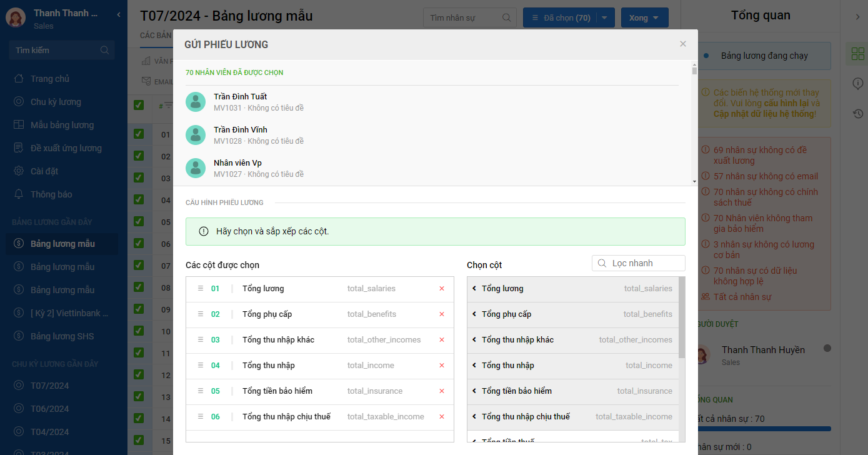Filter 57 nhân sự không có email

click(766, 176)
